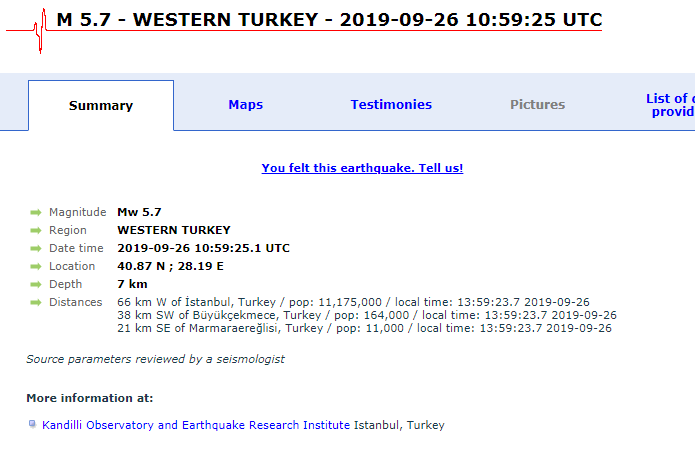This screenshot has height=465, width=695.
Task: Click green arrow icon beside Magnitude
Action: [35, 212]
